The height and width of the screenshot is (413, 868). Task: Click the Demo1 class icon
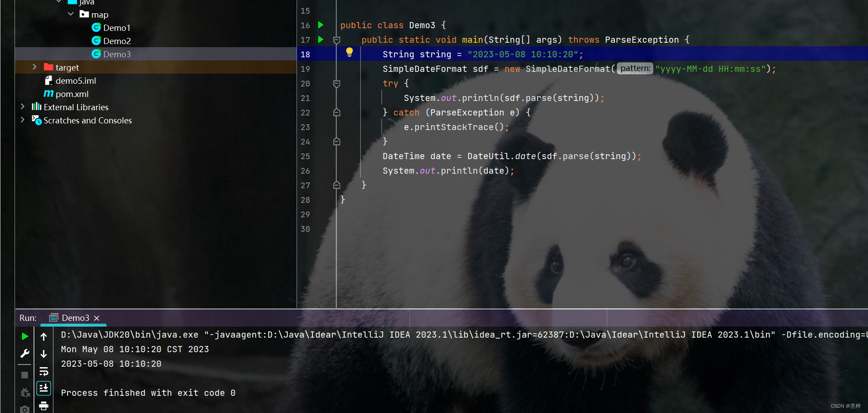click(x=96, y=27)
